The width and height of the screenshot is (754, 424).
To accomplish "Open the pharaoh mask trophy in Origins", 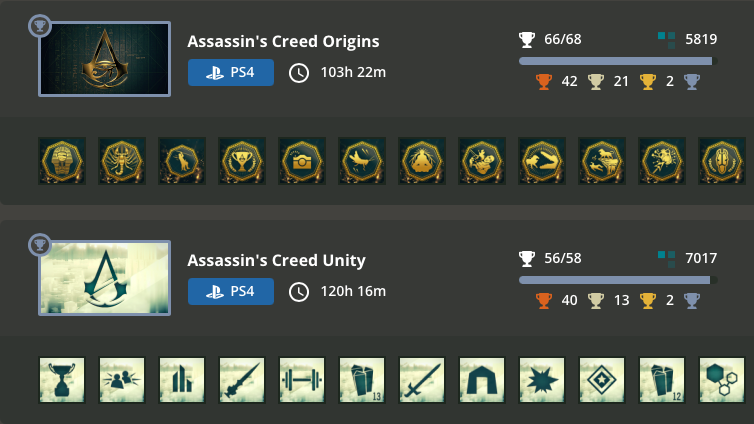I will 62,161.
